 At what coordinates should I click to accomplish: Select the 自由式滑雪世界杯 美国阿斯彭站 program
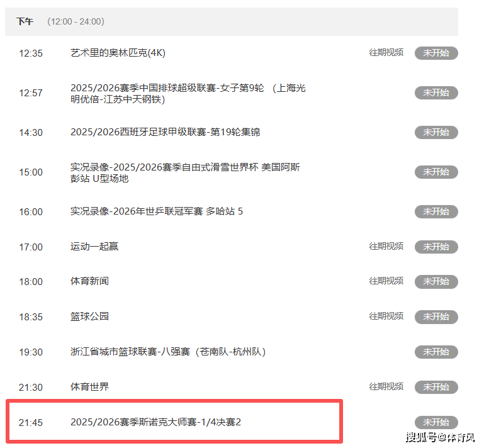tap(185, 172)
